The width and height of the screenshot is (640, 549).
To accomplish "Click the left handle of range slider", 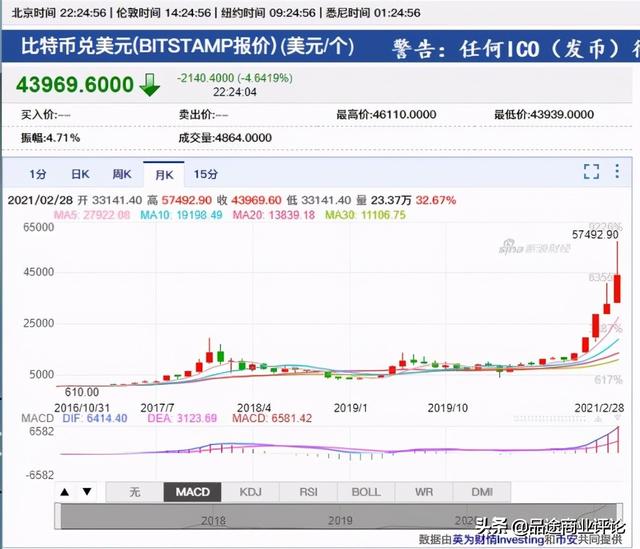I will click(58, 516).
